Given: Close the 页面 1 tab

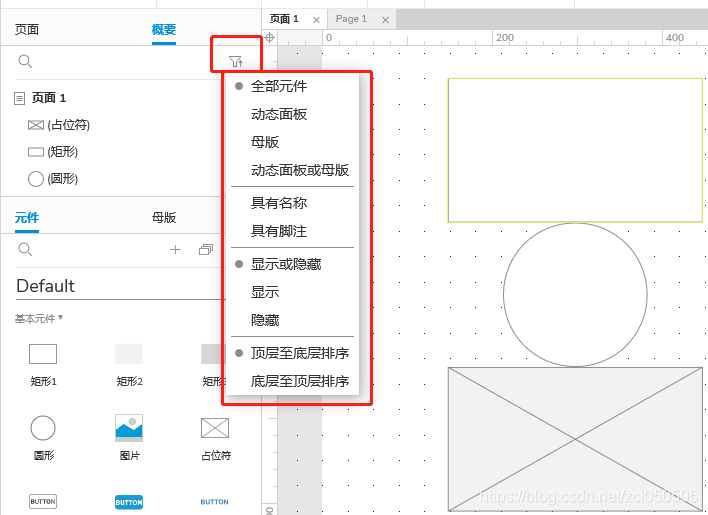Looking at the screenshot, I should (317, 20).
